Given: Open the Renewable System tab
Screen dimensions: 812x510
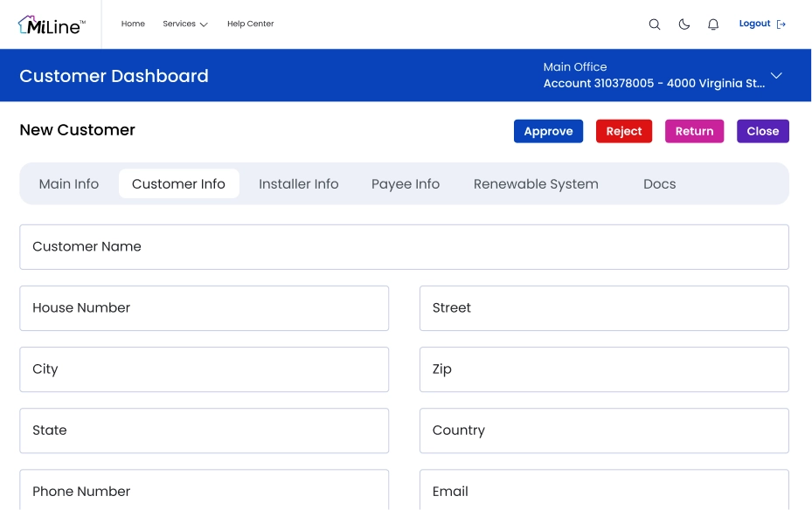Looking at the screenshot, I should 536,184.
